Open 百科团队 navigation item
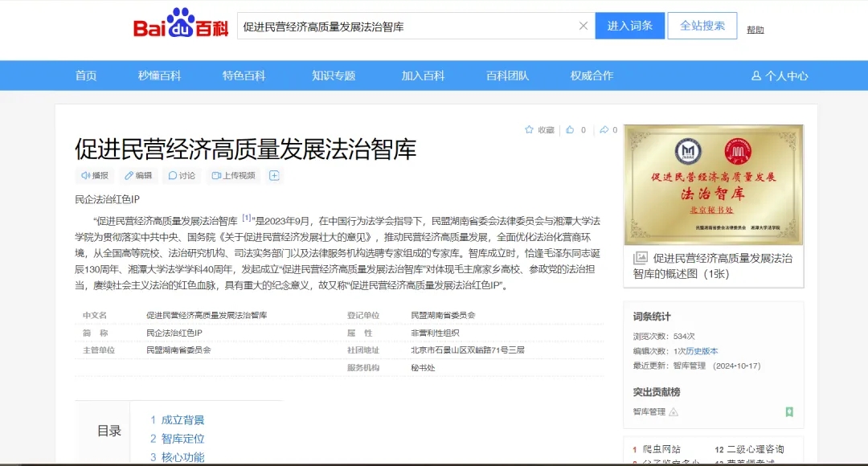Image resolution: width=868 pixels, height=466 pixels. pos(507,76)
